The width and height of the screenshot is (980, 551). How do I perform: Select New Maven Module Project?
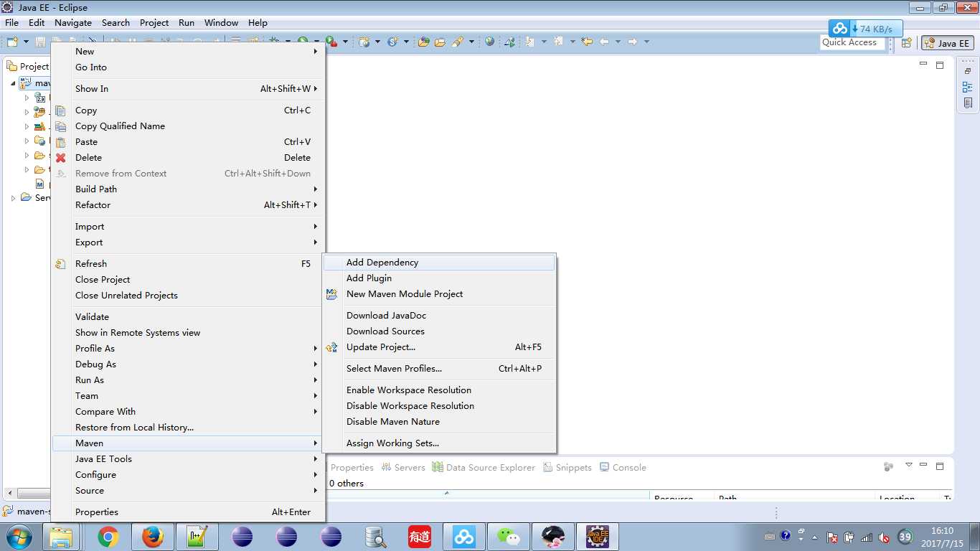pyautogui.click(x=439, y=294)
